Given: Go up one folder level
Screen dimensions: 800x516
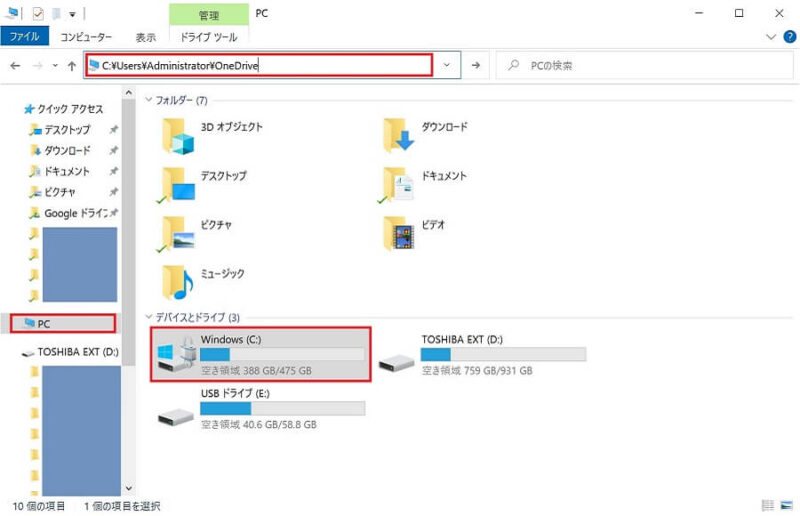Looking at the screenshot, I should click(x=71, y=65).
